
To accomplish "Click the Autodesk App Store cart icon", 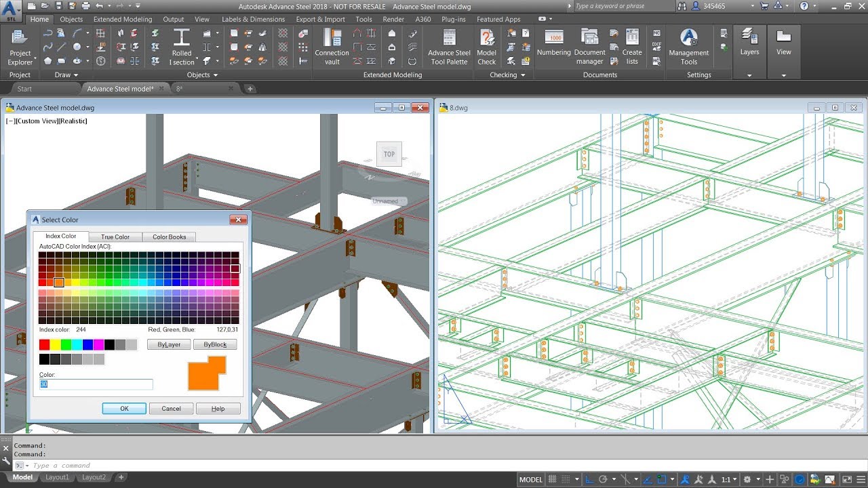I will [764, 6].
